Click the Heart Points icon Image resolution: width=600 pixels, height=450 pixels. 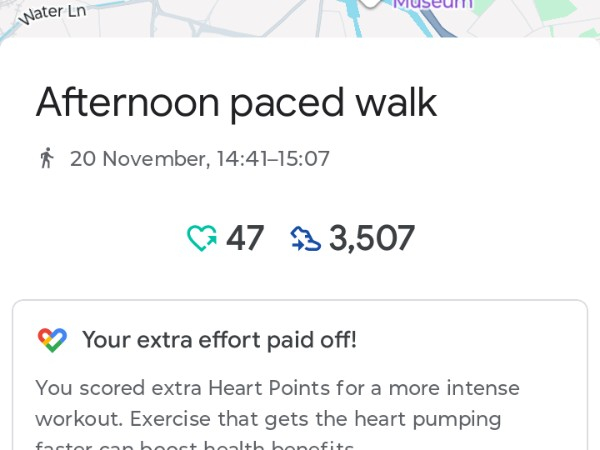tap(202, 238)
